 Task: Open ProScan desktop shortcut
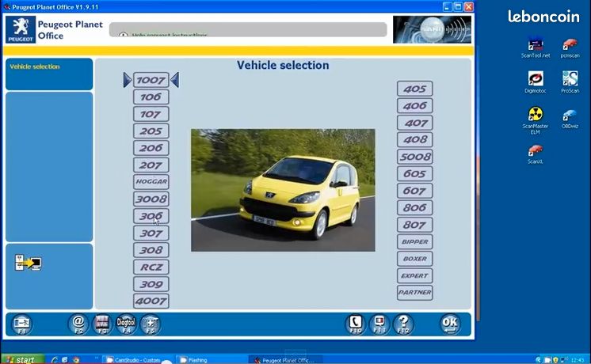pyautogui.click(x=570, y=82)
